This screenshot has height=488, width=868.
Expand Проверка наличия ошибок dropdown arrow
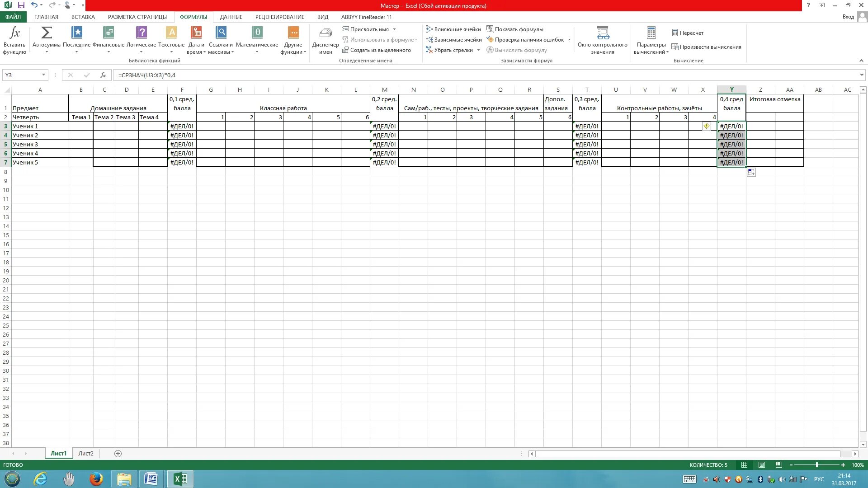click(569, 40)
